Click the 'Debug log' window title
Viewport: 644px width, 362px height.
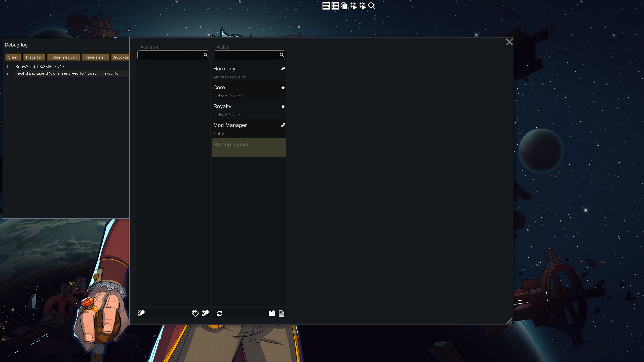pyautogui.click(x=16, y=45)
